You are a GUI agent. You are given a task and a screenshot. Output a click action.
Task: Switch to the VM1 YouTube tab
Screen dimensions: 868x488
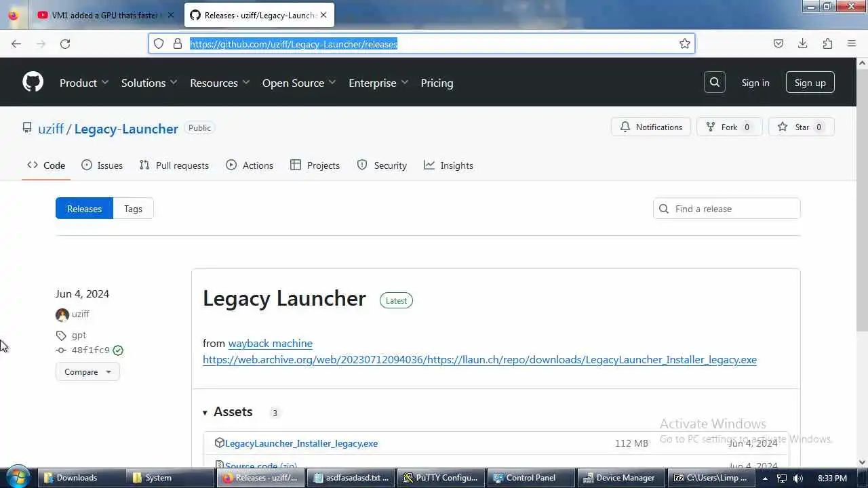coord(106,15)
